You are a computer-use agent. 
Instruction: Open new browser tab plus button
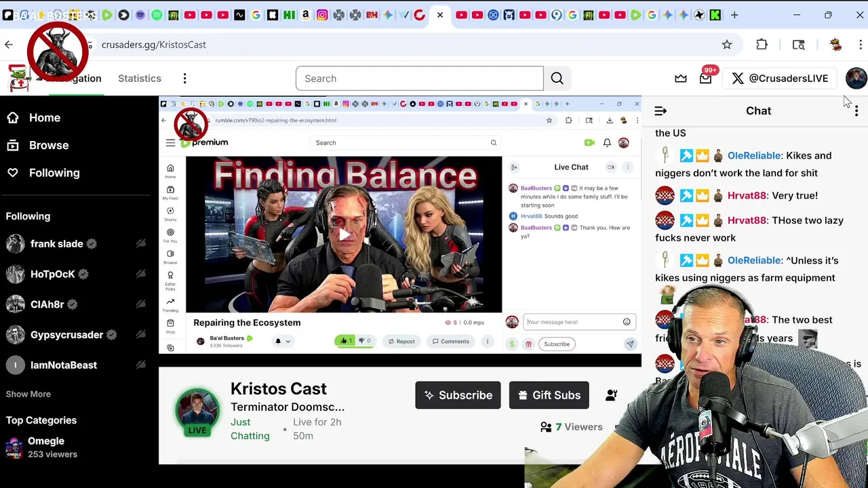734,15
